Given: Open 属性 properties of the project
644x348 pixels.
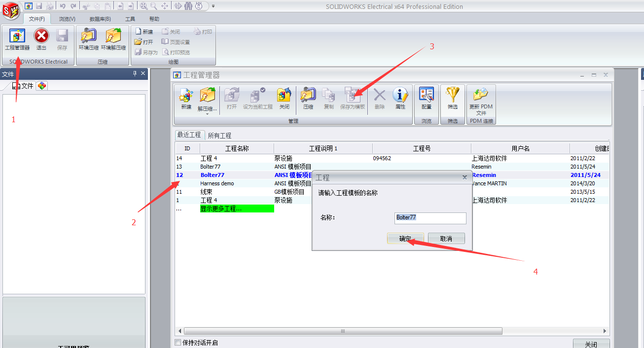Looking at the screenshot, I should click(400, 99).
